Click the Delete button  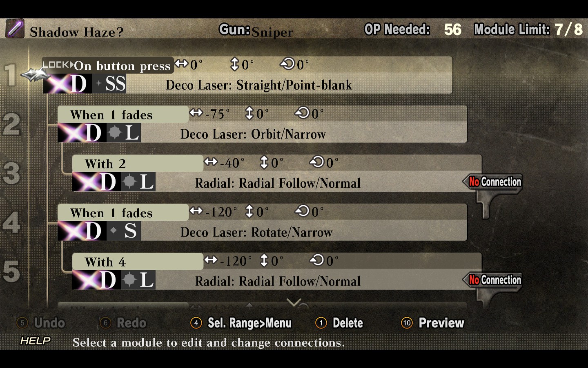(x=339, y=323)
